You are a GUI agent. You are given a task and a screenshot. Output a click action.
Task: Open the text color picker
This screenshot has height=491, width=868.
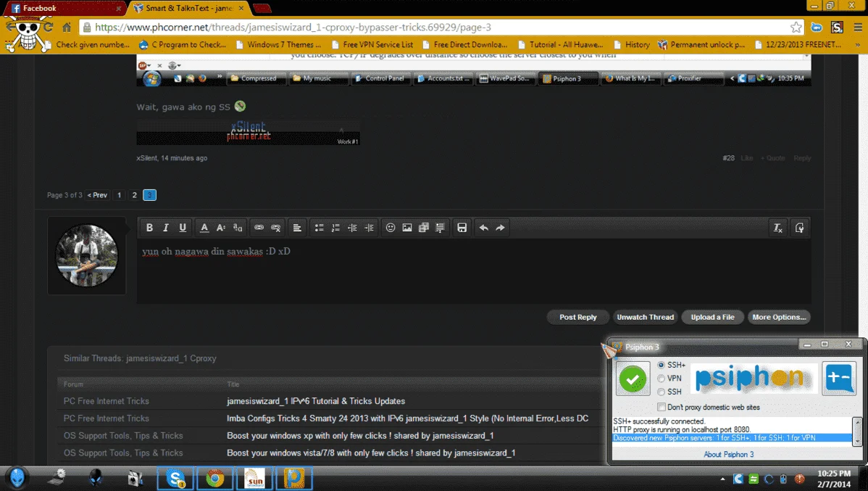[204, 228]
